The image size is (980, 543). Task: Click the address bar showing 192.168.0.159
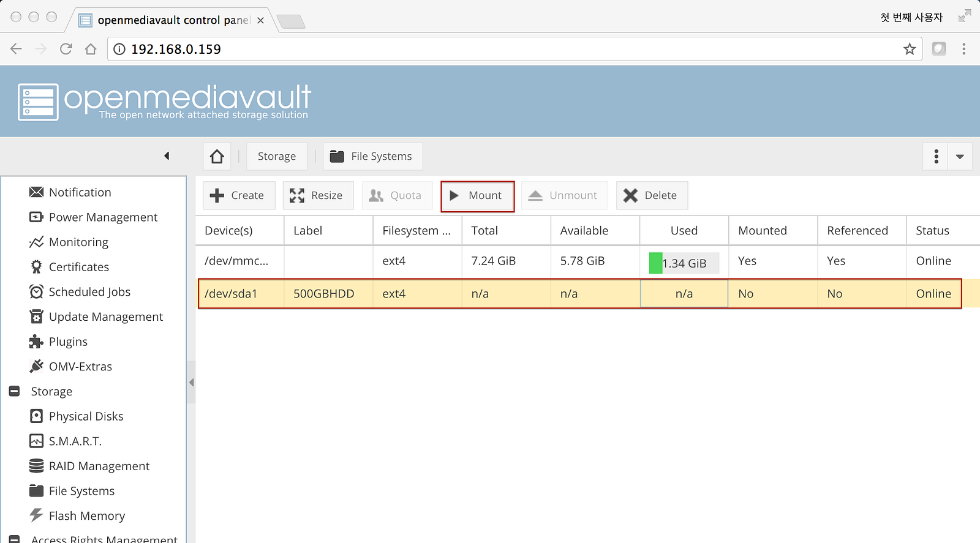[x=514, y=49]
